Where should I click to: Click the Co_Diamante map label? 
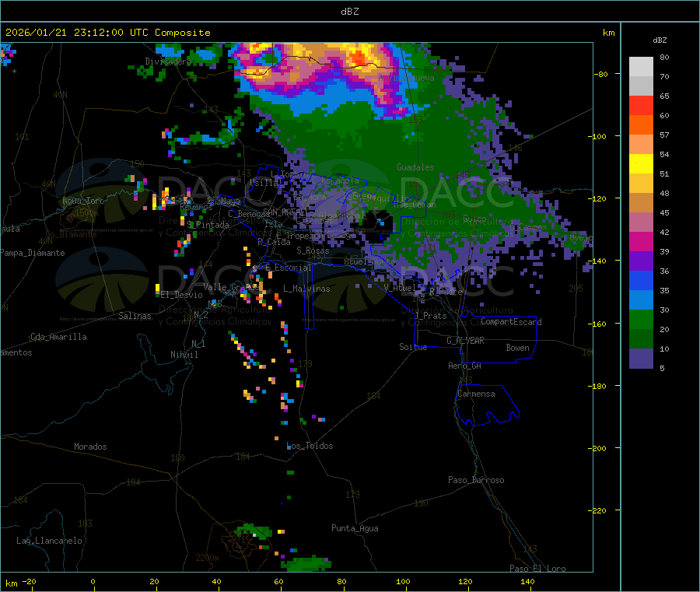coord(71,234)
